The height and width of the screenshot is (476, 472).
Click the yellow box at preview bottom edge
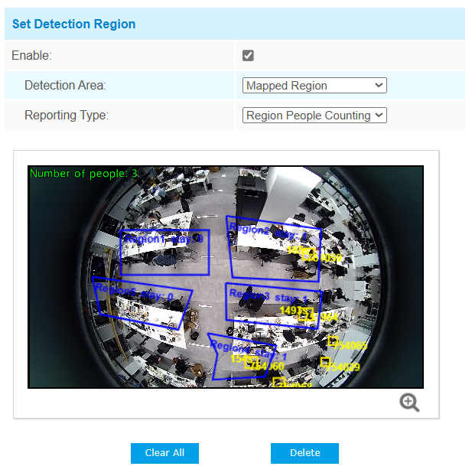point(279,383)
